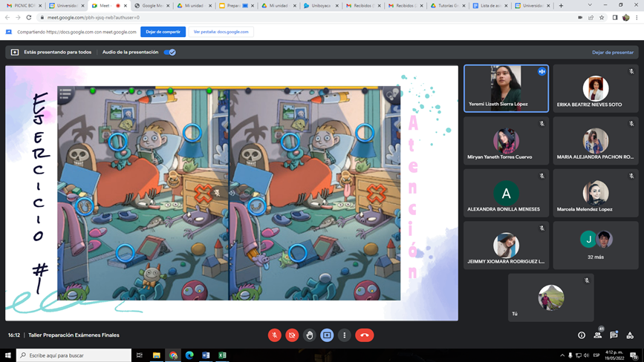644x362 pixels.
Task: Open File Explorer from taskbar
Action: pyautogui.click(x=157, y=355)
